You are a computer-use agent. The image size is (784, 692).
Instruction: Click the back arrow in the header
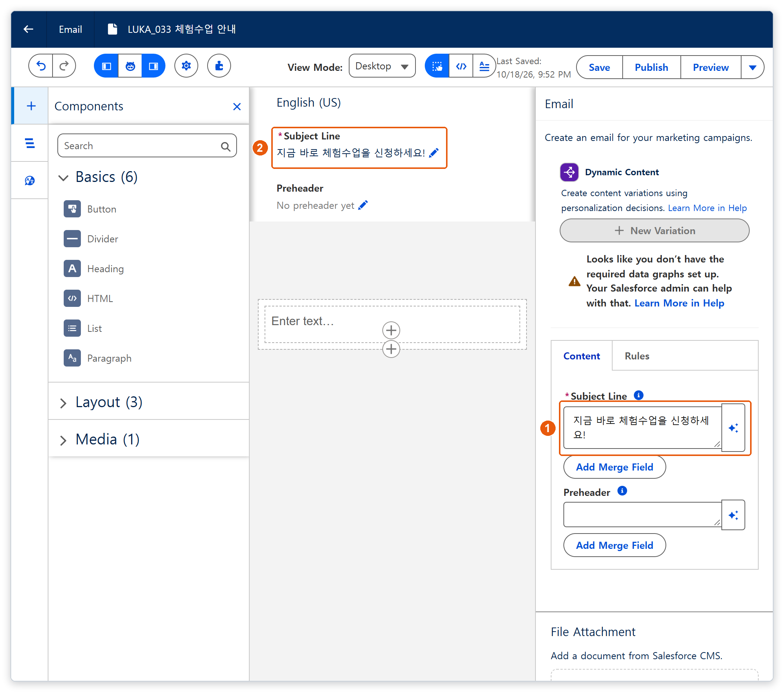(28, 29)
